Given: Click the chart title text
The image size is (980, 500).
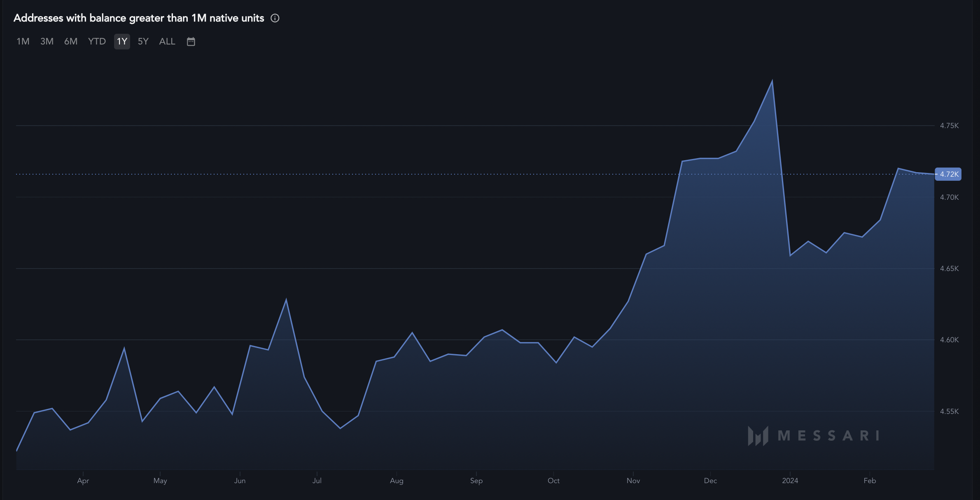Looking at the screenshot, I should pos(139,18).
